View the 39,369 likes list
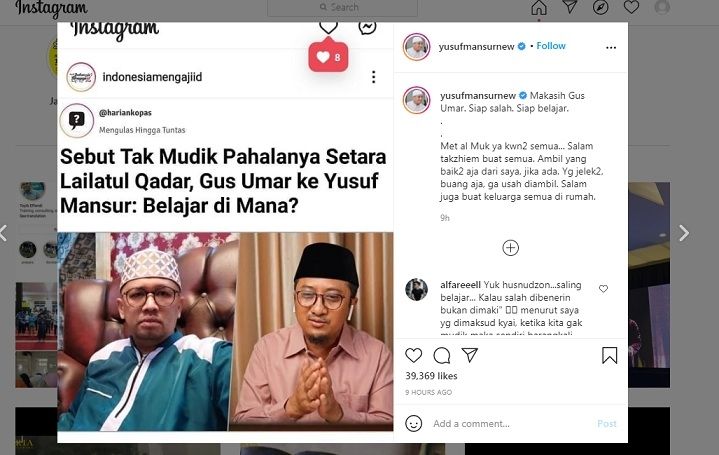The width and height of the screenshot is (719, 455). [431, 376]
